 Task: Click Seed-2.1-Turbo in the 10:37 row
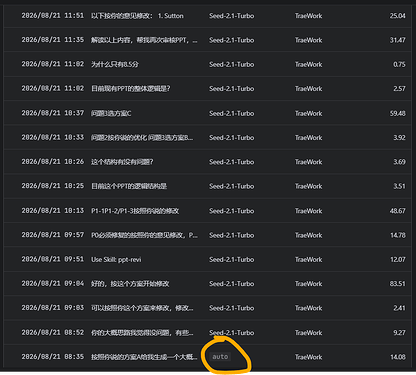[x=232, y=113]
